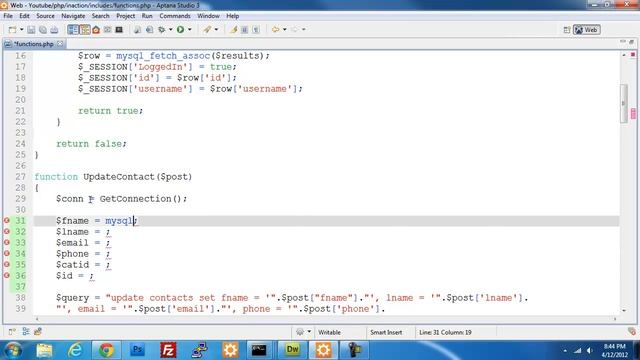Maximize the editor pane
This screenshot has height=360, width=640.
click(631, 42)
